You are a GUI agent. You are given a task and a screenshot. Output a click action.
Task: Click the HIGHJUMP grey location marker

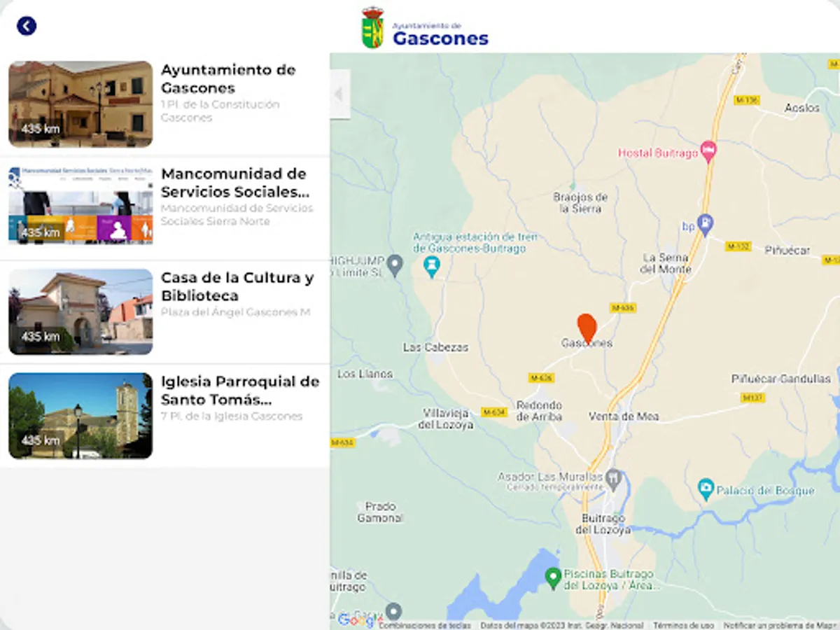click(395, 265)
